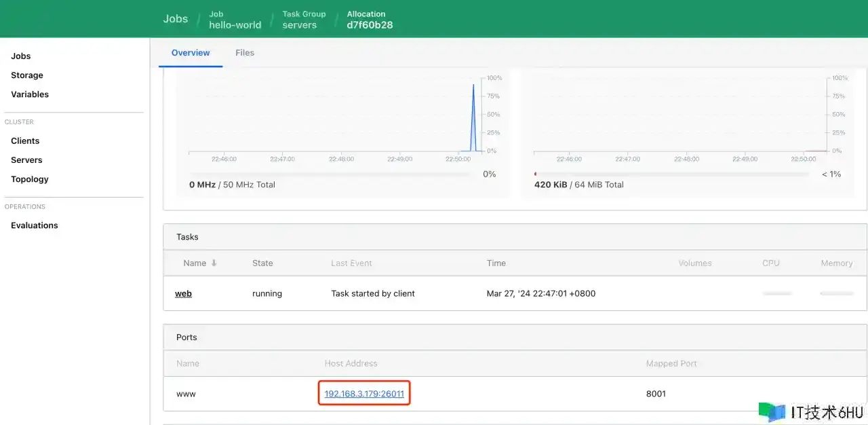Click the '420 KiB / 64 MiB Total' text
868x425 pixels.
[579, 185]
